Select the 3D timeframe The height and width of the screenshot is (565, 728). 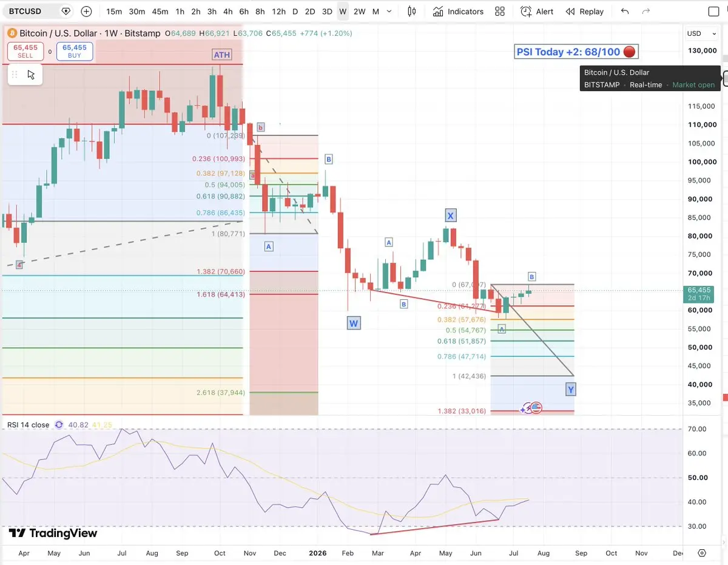(327, 12)
